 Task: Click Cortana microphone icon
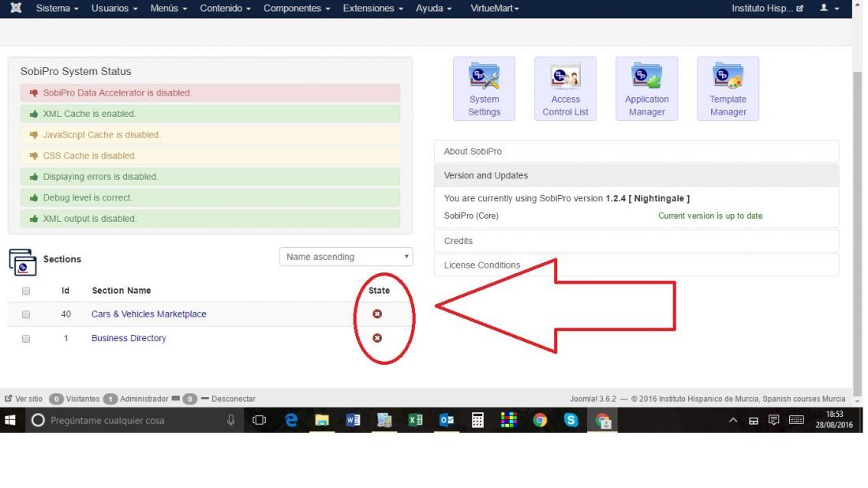(231, 420)
